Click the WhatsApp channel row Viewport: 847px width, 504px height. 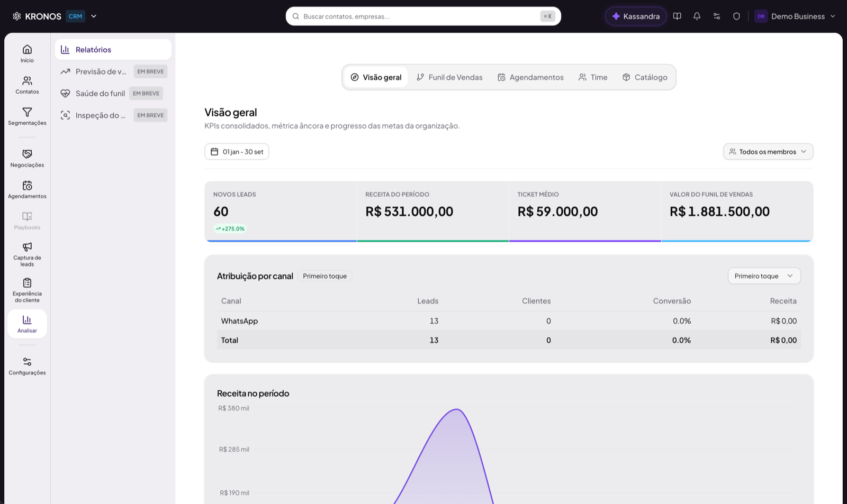[509, 321]
